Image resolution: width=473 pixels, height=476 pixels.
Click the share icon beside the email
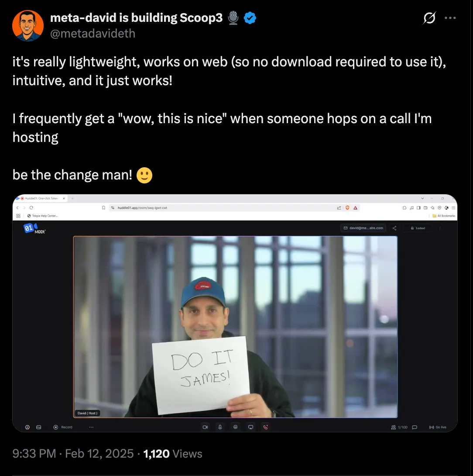click(x=394, y=228)
